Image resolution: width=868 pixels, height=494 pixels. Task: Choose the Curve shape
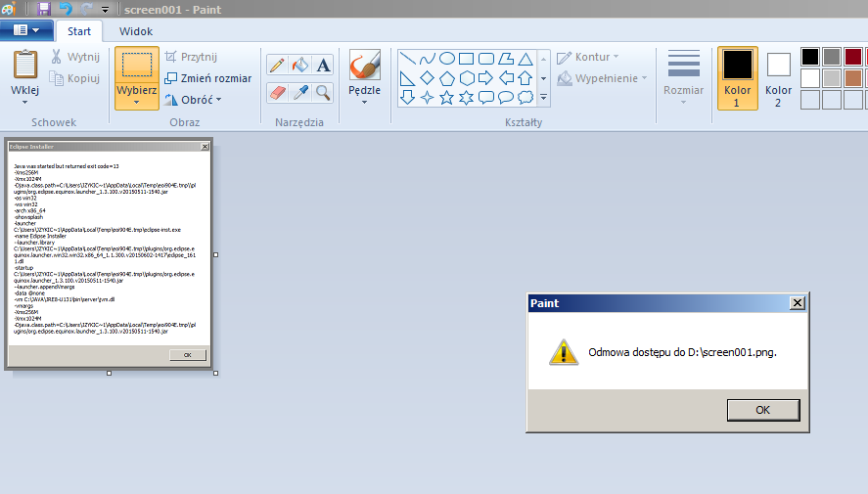tap(427, 59)
